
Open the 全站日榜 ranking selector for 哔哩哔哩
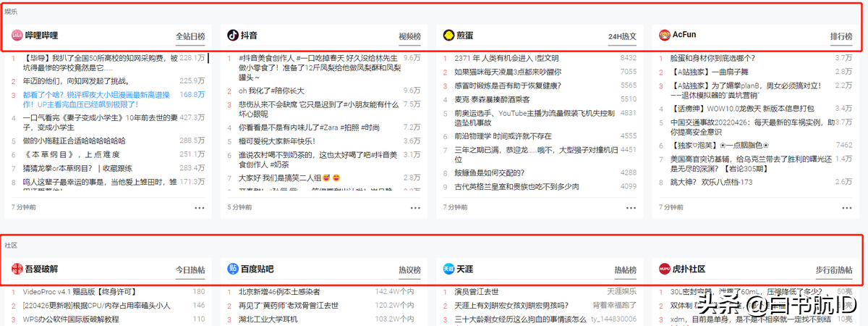click(x=190, y=35)
